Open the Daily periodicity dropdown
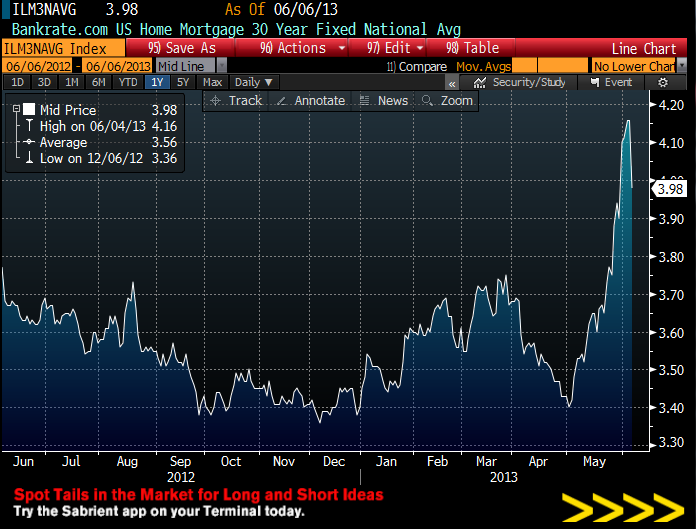696x529 pixels. point(253,83)
